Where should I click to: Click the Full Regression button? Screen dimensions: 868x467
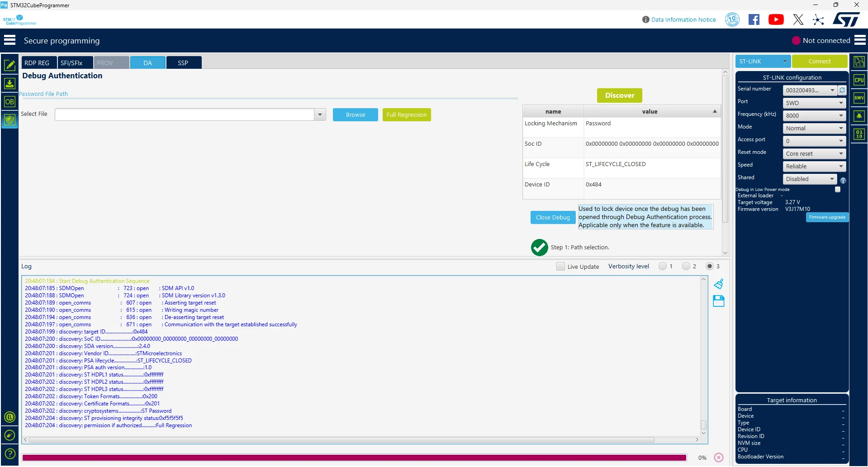tap(406, 114)
